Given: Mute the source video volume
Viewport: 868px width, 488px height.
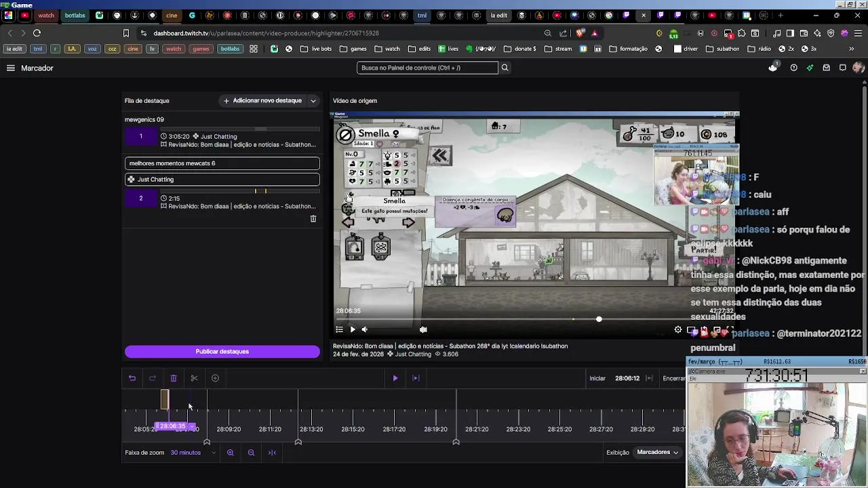Looking at the screenshot, I should [x=364, y=329].
